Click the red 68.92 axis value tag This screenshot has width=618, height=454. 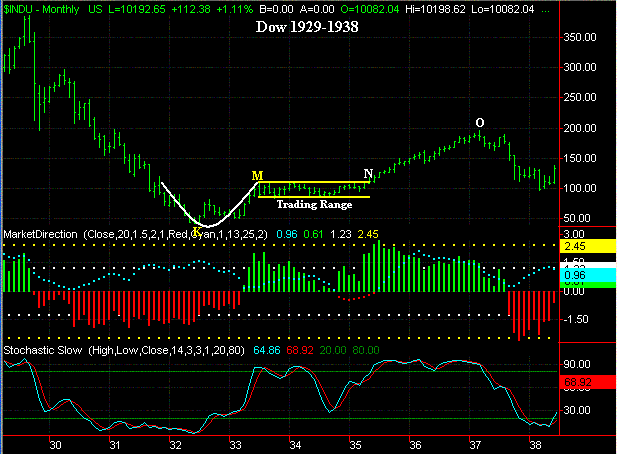click(x=588, y=382)
